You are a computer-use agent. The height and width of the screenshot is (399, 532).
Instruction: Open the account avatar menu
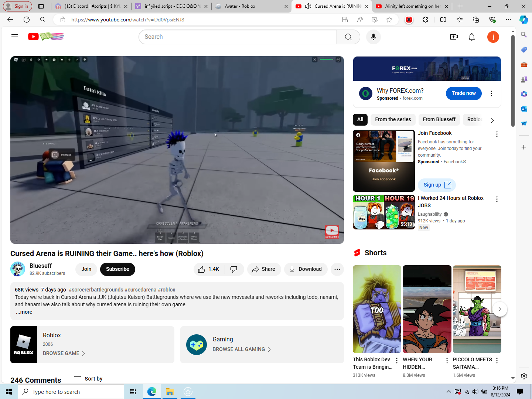493,37
